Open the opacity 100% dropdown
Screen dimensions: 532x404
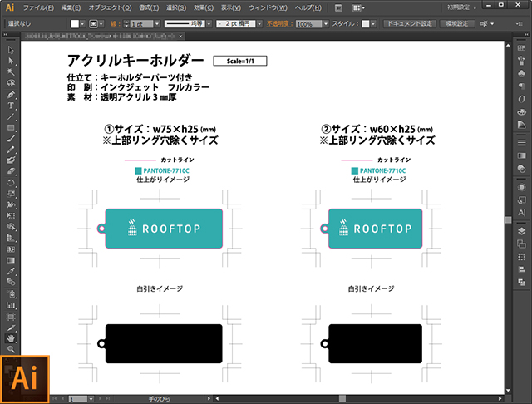coord(326,24)
